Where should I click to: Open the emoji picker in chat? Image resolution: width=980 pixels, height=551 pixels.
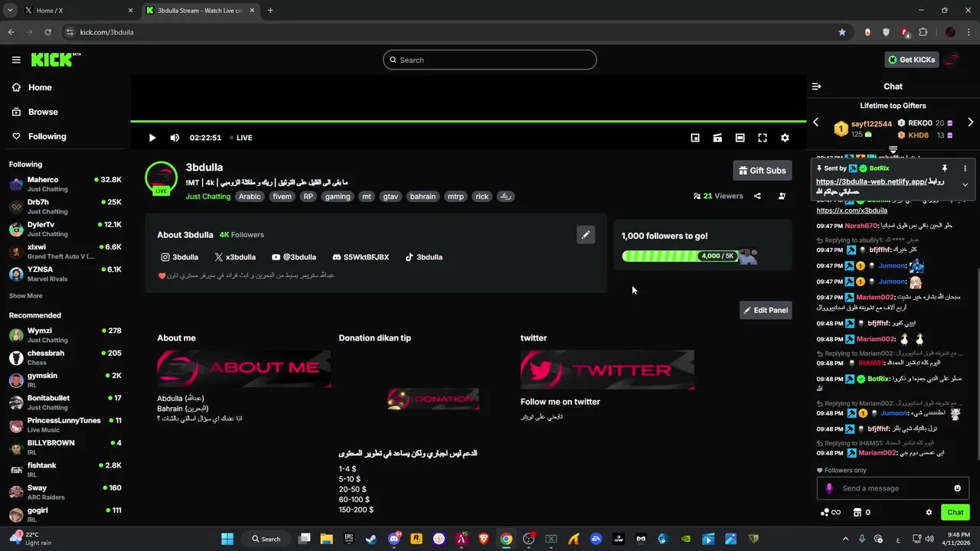point(957,488)
